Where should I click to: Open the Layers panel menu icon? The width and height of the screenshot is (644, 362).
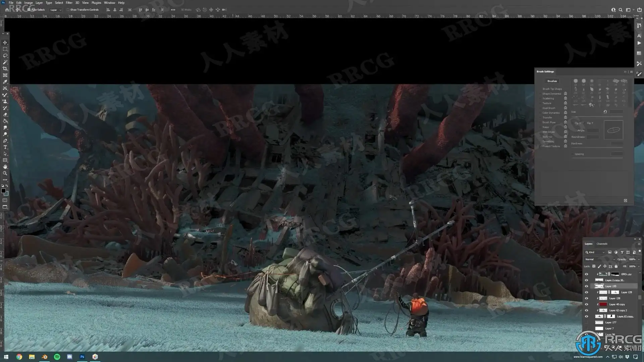(x=639, y=244)
